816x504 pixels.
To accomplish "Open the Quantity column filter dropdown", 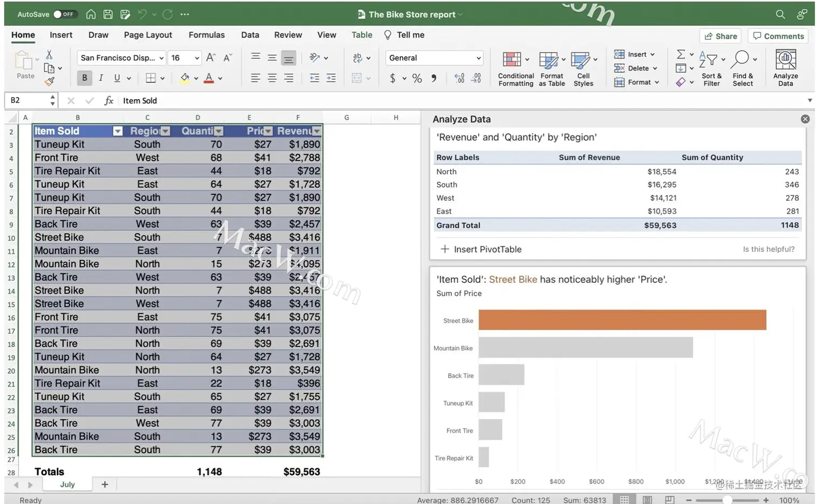I will coord(219,131).
